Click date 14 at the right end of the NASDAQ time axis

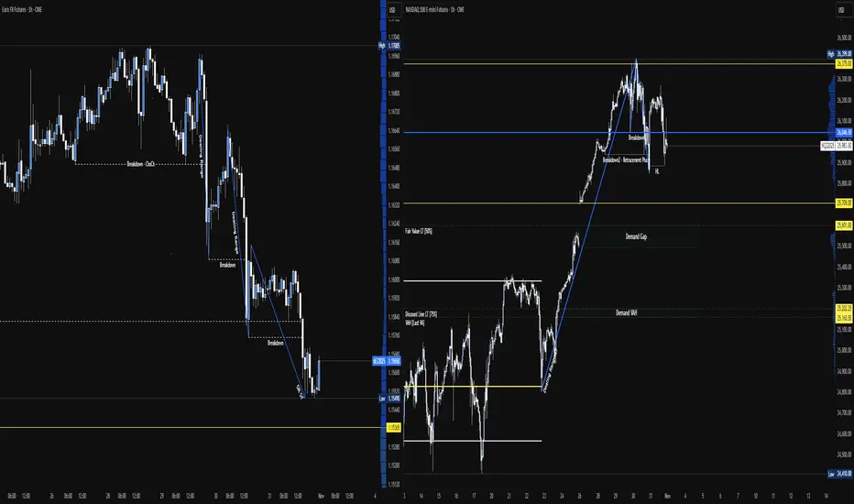(826, 496)
